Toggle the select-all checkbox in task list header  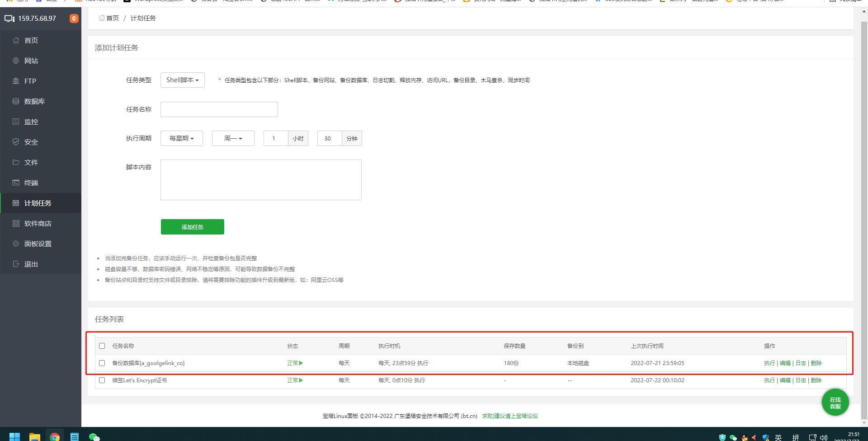tap(102, 346)
